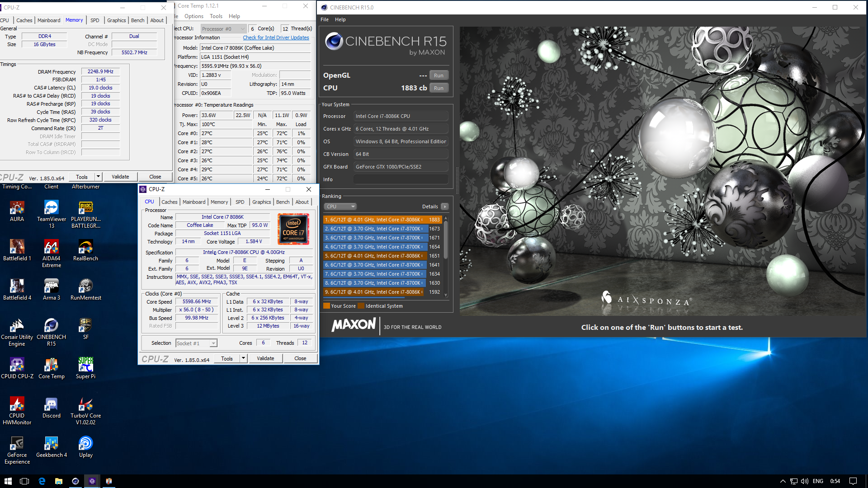Open Socket #1 selection dropdown
The image size is (868, 488).
196,343
